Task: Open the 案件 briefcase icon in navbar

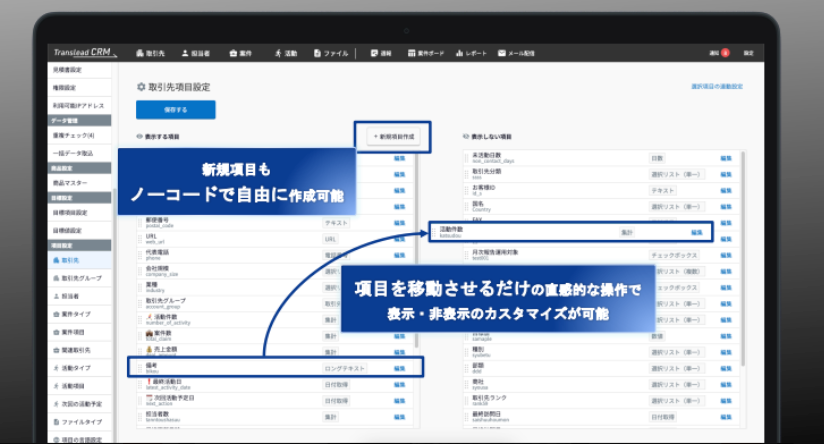Action: point(233,53)
